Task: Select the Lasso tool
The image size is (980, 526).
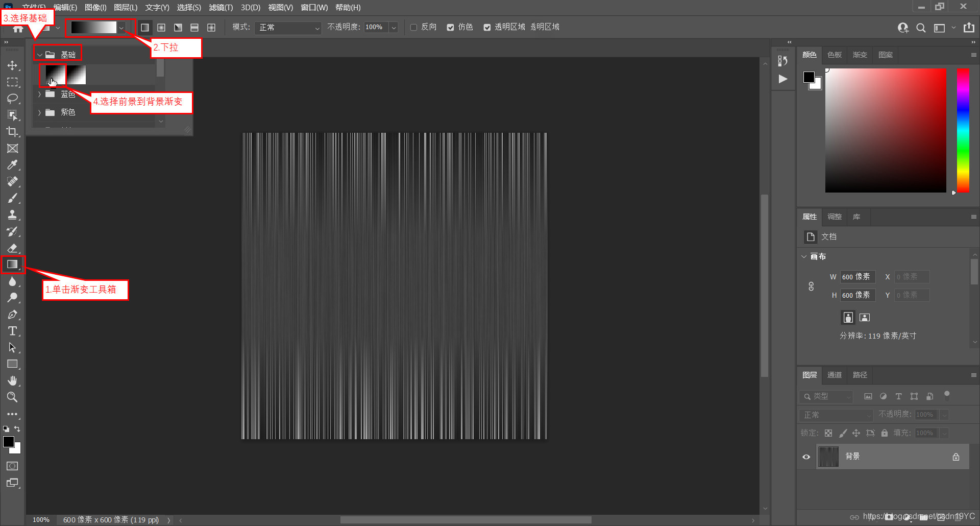Action: coord(12,99)
